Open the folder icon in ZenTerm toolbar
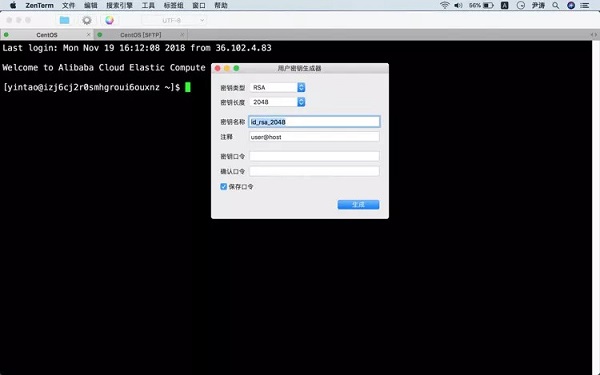 point(64,20)
